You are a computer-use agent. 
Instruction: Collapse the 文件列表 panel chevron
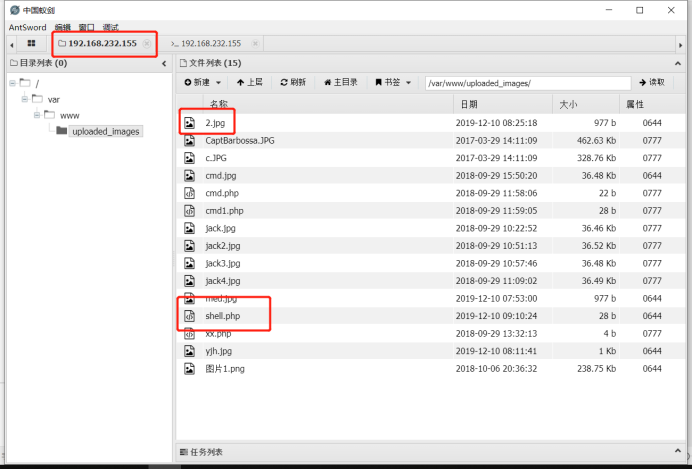(x=677, y=64)
